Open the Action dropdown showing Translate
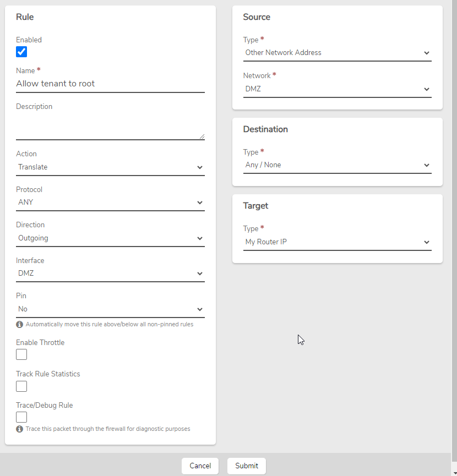 pos(110,167)
